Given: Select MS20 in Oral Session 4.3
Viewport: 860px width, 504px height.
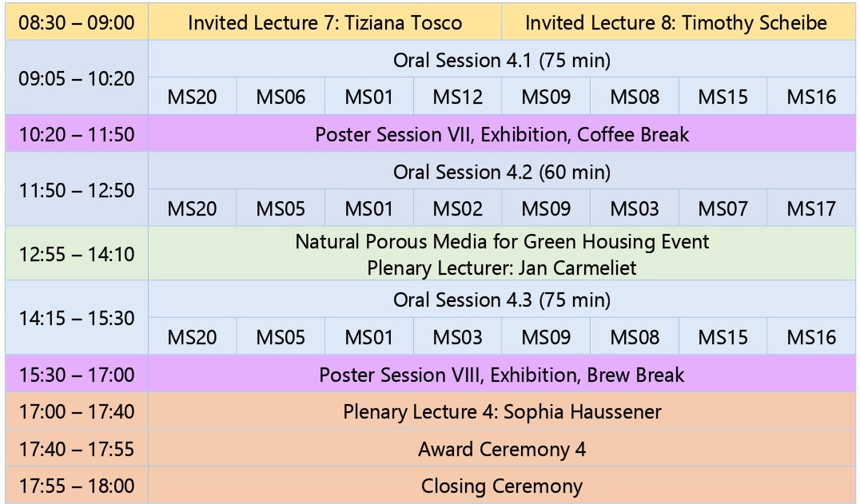Looking at the screenshot, I should click(x=192, y=337).
